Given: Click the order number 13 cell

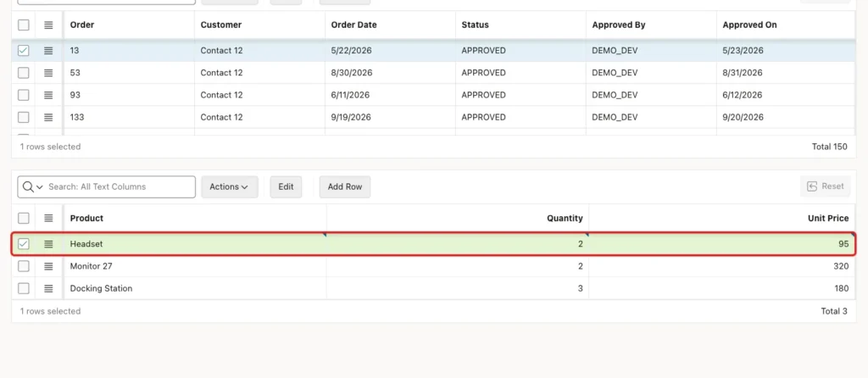Looking at the screenshot, I should point(129,50).
